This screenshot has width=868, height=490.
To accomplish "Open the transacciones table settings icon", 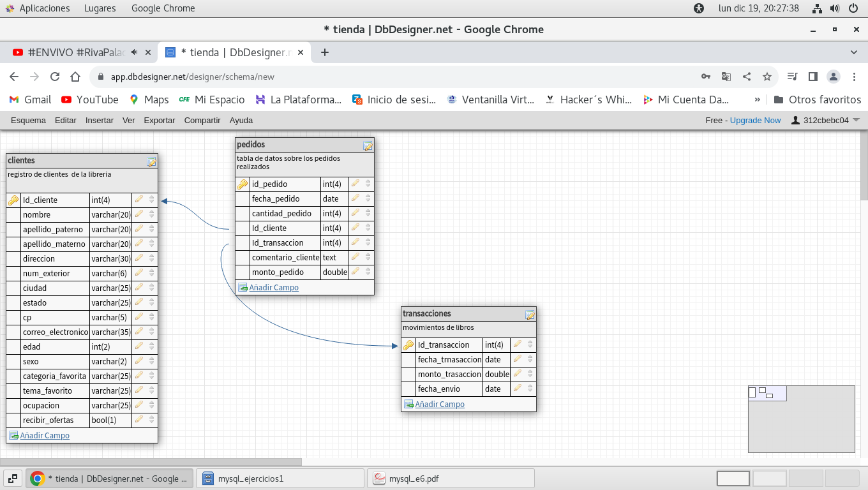I will click(530, 315).
